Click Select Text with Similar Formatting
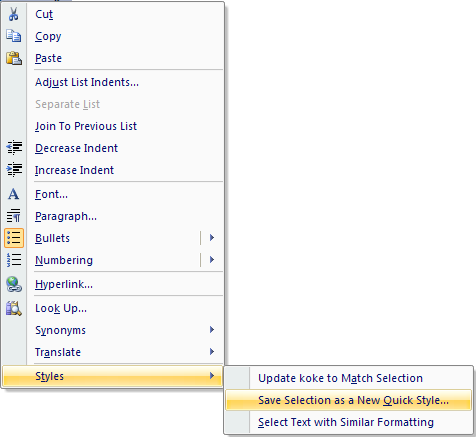Image resolution: width=476 pixels, height=437 pixels. pyautogui.click(x=348, y=422)
